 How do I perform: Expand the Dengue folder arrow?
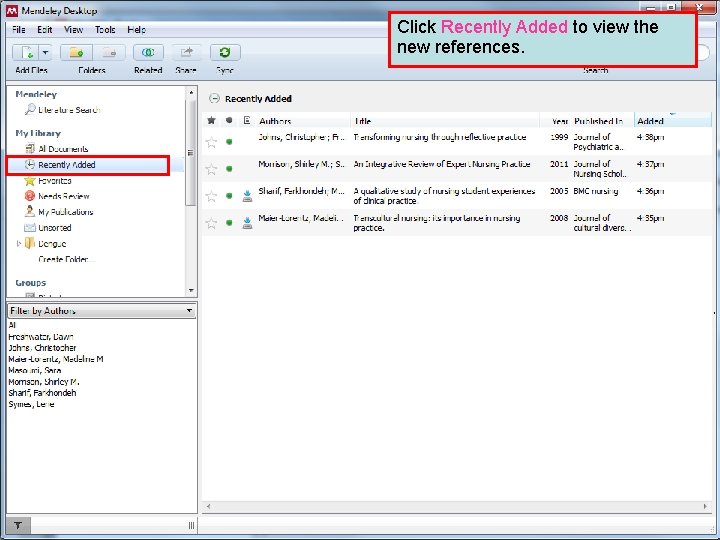tap(19, 243)
